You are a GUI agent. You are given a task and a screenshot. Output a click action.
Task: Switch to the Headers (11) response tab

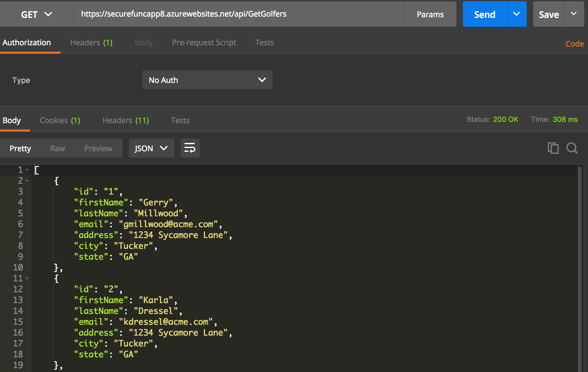coord(125,120)
